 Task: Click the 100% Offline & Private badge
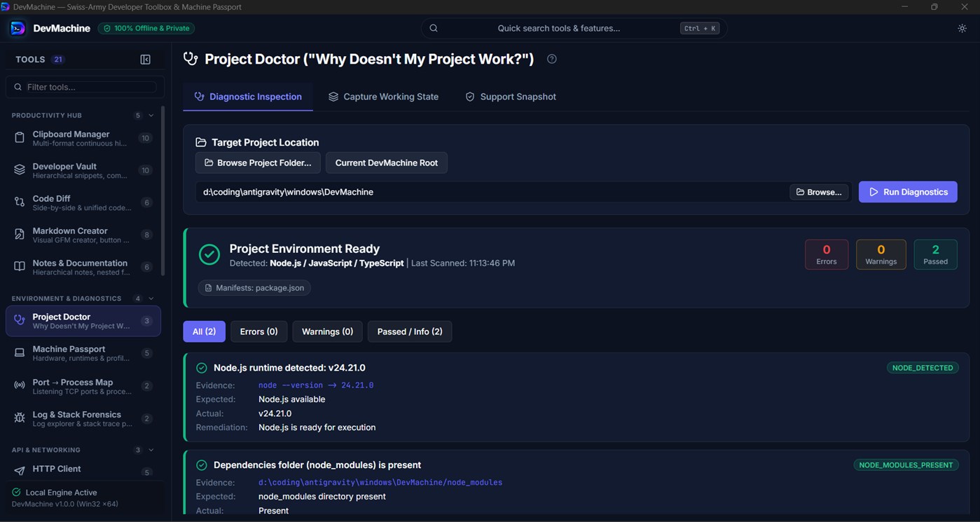[x=146, y=28]
